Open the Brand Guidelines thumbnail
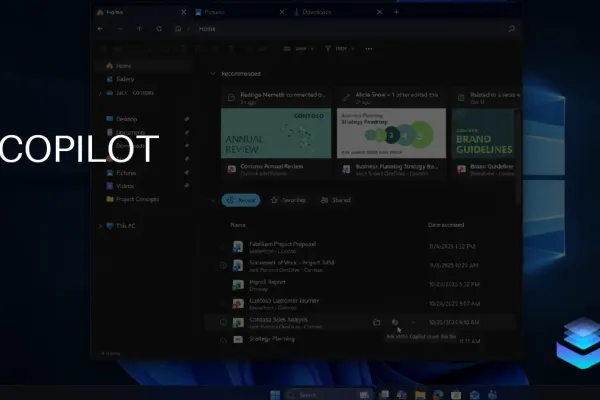 (x=484, y=133)
